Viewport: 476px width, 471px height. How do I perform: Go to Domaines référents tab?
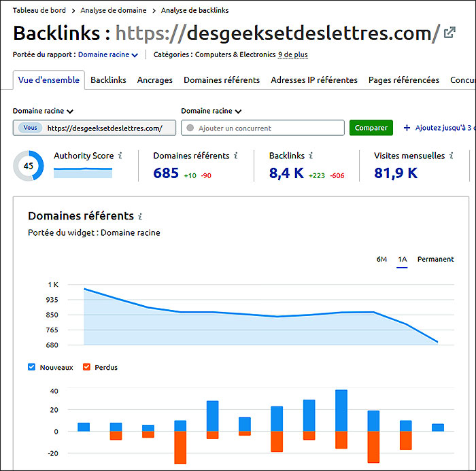pos(222,80)
